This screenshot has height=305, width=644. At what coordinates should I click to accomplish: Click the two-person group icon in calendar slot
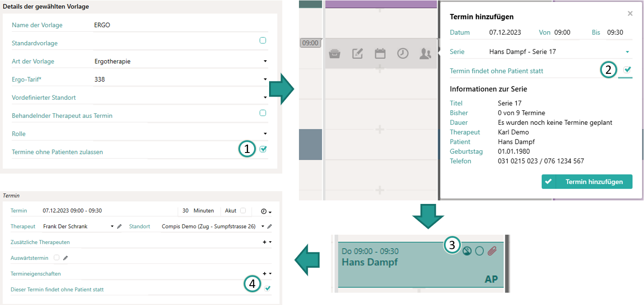click(425, 54)
